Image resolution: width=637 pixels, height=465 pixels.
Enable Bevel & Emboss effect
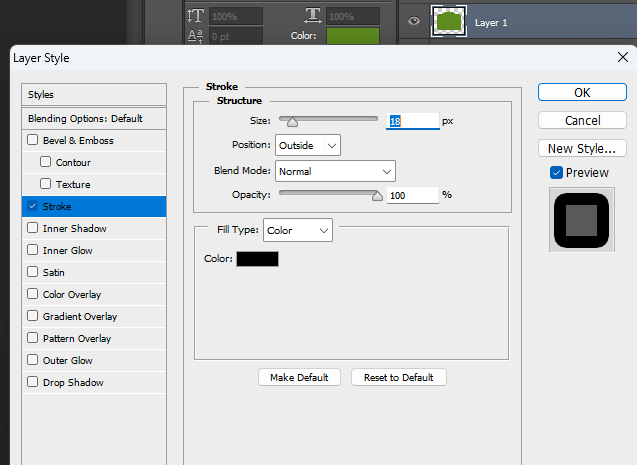point(32,140)
